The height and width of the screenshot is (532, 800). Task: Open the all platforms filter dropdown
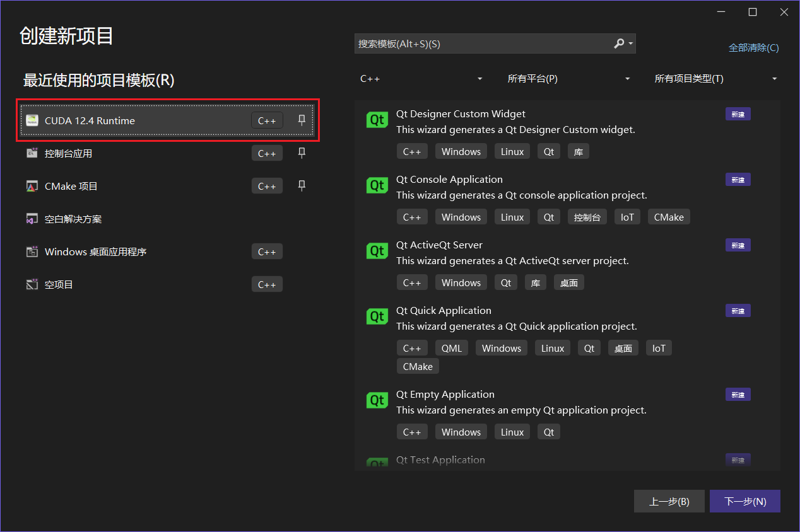[x=568, y=79]
